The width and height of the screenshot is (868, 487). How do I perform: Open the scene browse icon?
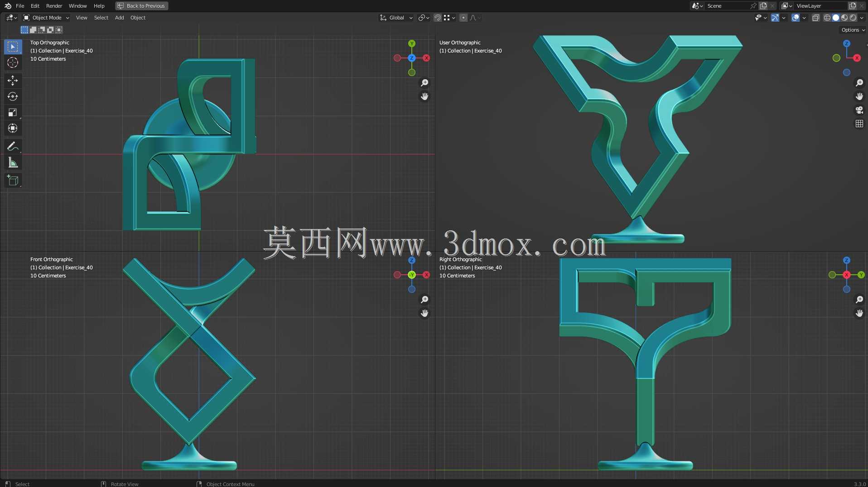tap(697, 6)
